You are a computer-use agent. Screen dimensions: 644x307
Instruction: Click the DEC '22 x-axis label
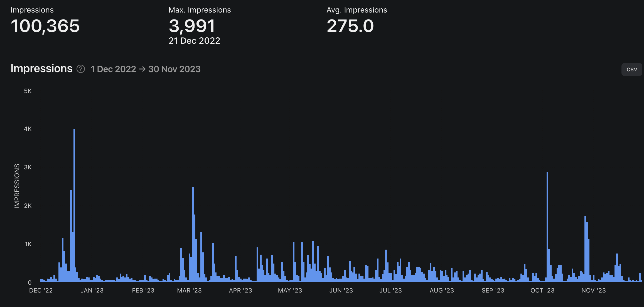point(41,290)
